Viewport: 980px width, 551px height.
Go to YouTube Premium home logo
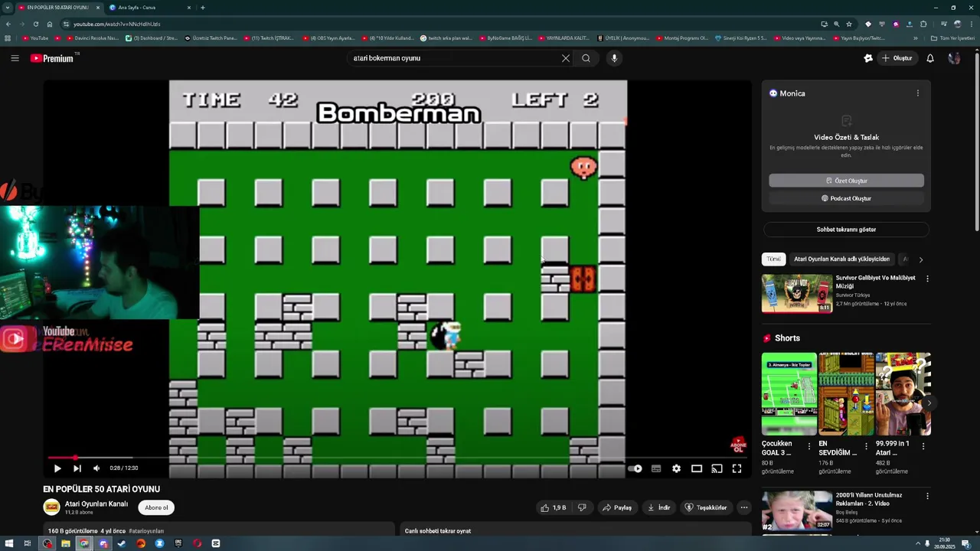52,58
